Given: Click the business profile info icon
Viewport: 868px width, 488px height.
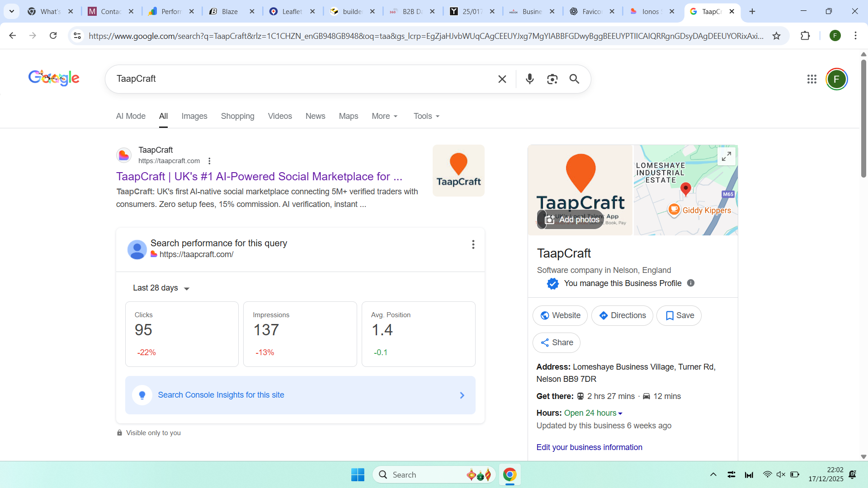Looking at the screenshot, I should click(690, 283).
